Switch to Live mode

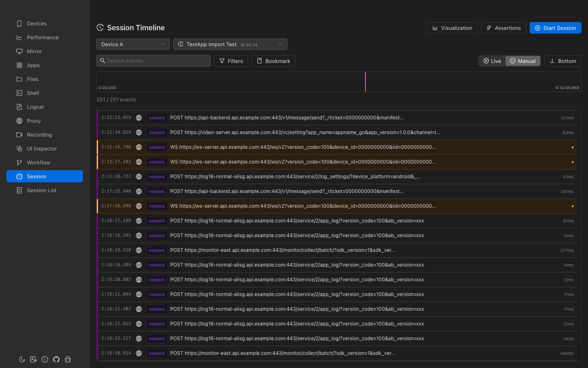click(x=492, y=61)
